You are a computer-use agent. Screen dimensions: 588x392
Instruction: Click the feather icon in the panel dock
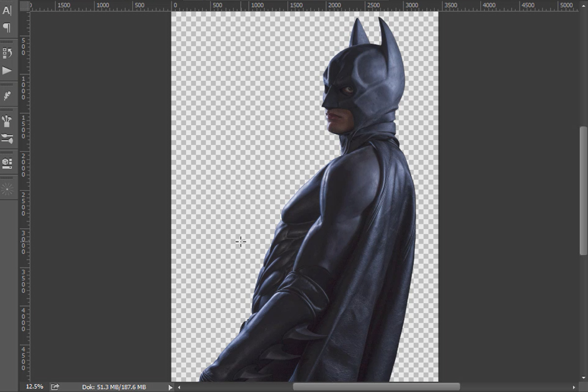click(x=7, y=96)
